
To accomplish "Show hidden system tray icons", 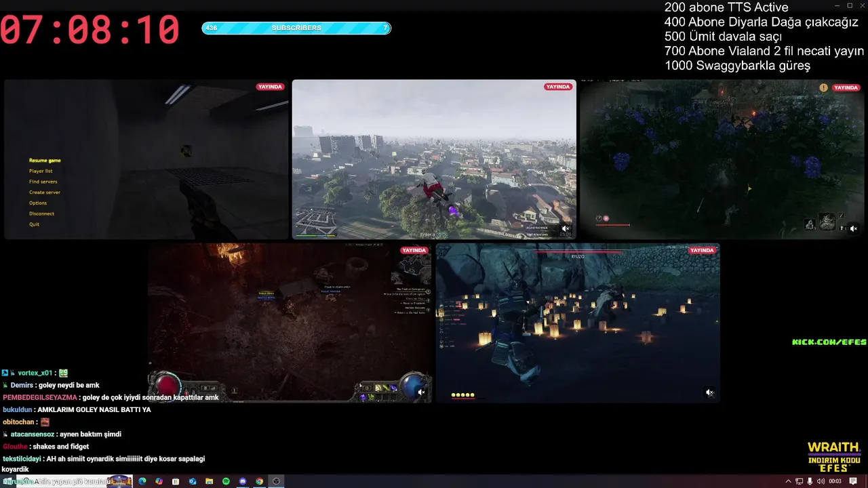I will pos(788,481).
